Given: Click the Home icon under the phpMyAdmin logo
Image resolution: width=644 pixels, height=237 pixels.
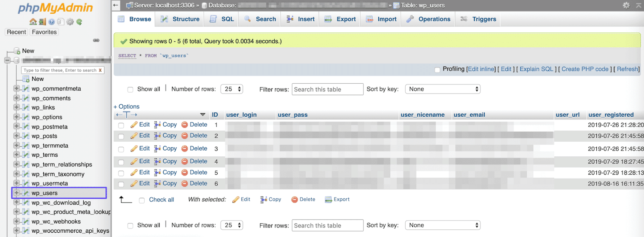Looking at the screenshot, I should 33,22.
